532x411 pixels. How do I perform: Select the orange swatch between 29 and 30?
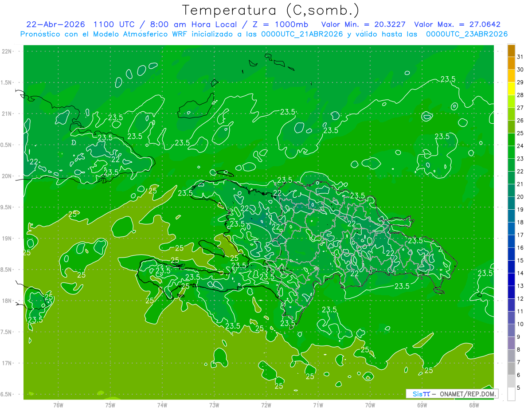511,76
